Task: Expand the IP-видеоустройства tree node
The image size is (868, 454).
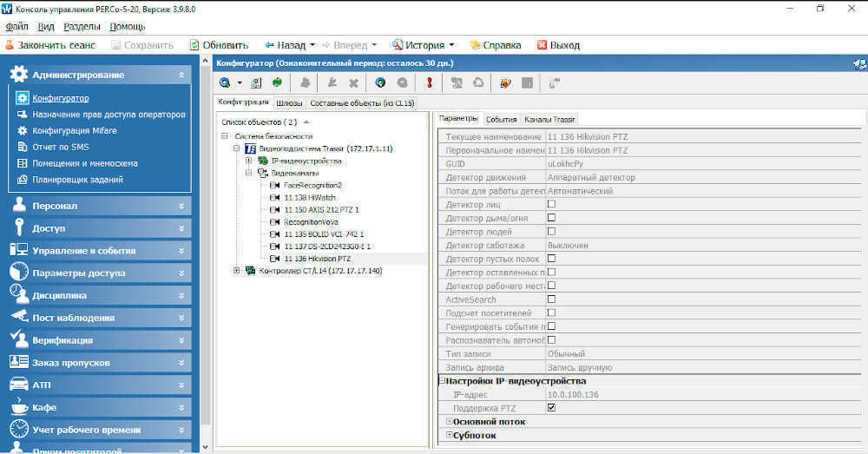Action: [249, 161]
